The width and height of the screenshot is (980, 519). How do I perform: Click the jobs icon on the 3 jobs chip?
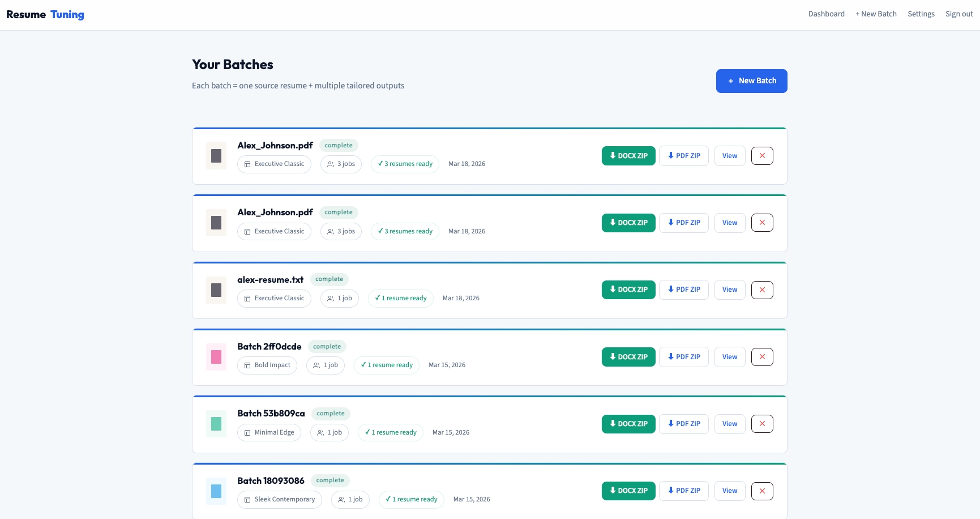[330, 164]
